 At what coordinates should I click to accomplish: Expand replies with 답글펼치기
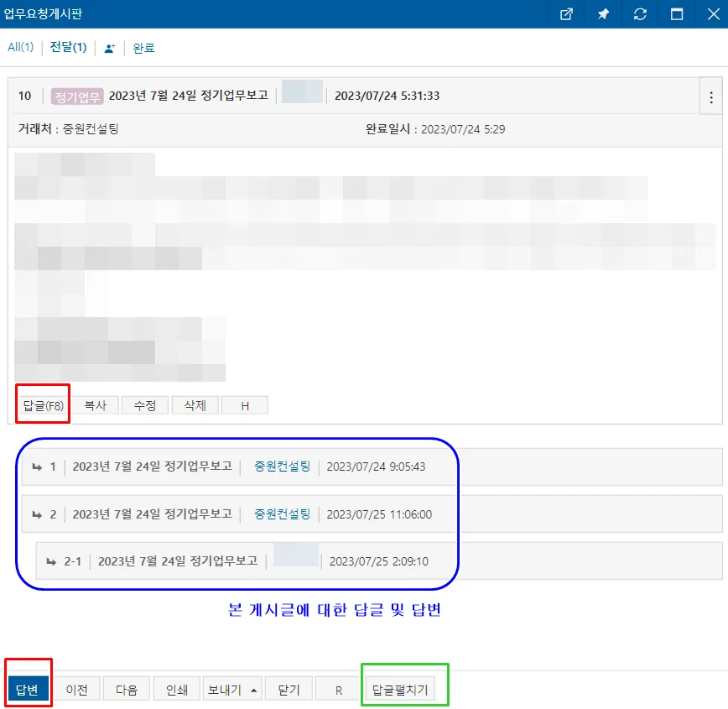(x=400, y=689)
